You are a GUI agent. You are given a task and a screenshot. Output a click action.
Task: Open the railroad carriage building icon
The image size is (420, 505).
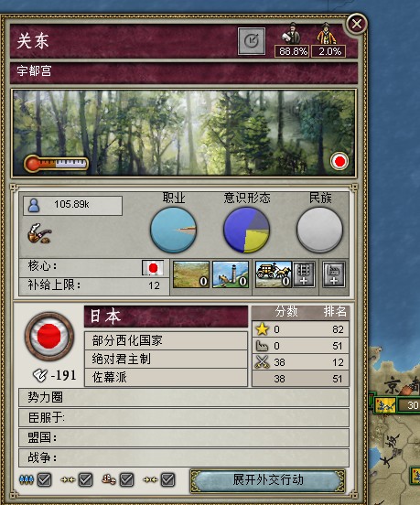273,274
